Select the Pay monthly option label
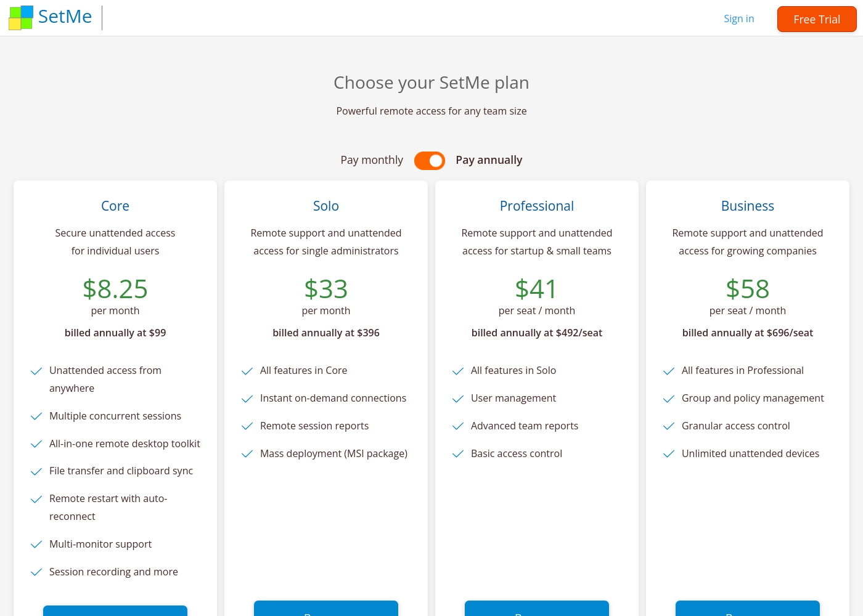 [372, 160]
